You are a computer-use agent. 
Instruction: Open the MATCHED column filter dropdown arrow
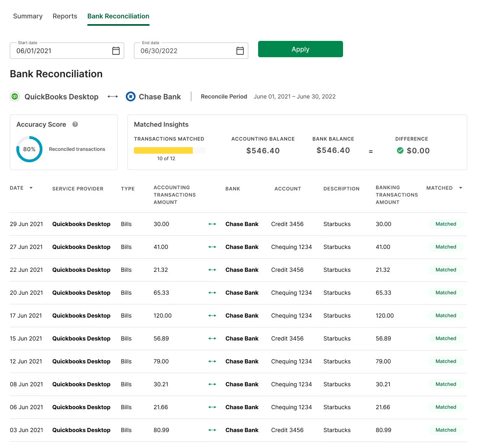461,188
